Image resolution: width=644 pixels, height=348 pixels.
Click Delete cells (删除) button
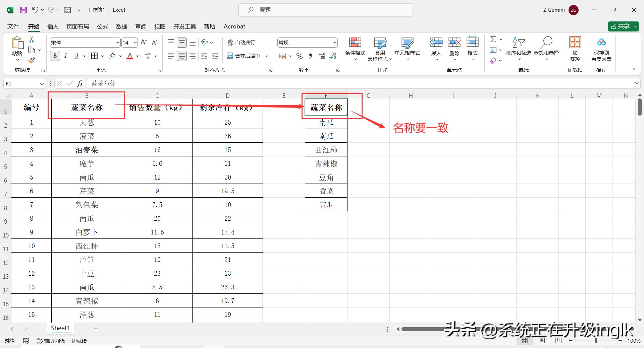tap(454, 49)
